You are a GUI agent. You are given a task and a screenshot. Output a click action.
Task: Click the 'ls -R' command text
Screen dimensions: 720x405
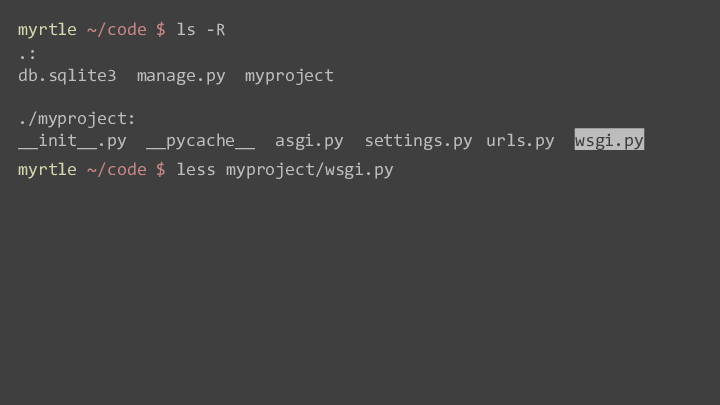coord(201,30)
